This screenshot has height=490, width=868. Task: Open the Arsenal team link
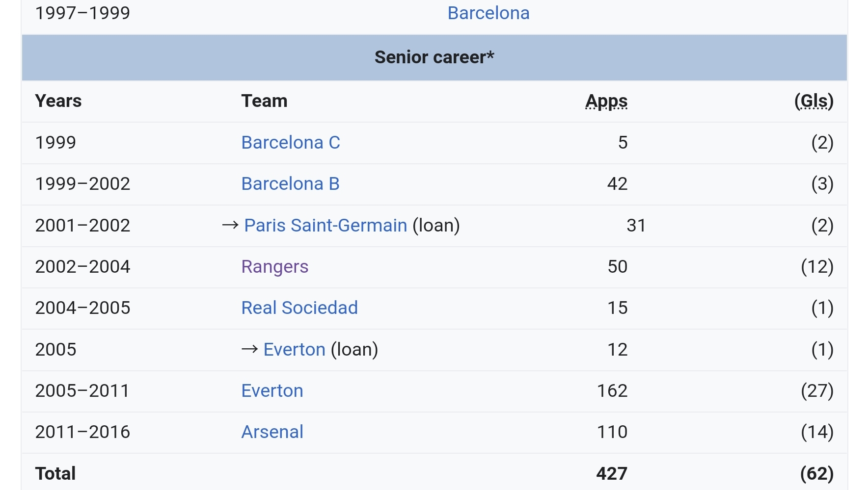[272, 432]
